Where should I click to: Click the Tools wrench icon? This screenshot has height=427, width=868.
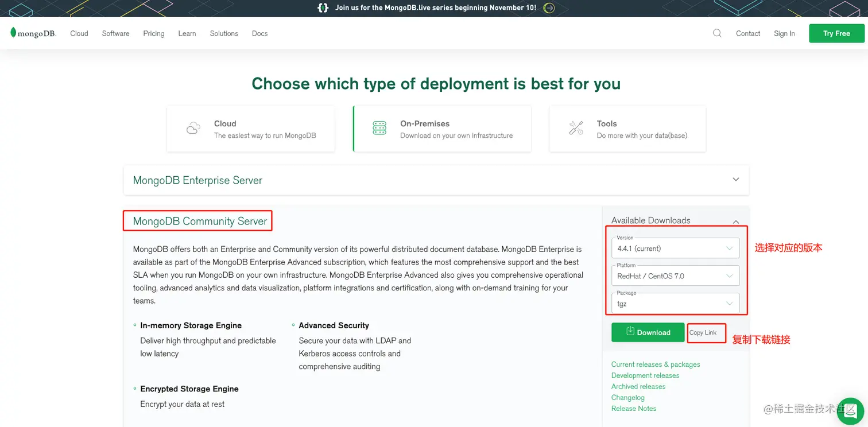point(576,128)
